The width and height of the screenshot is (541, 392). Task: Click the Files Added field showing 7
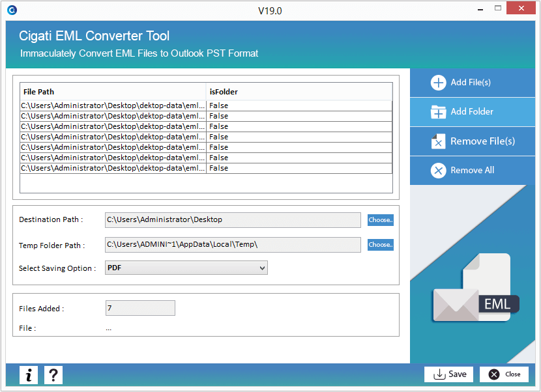140,308
